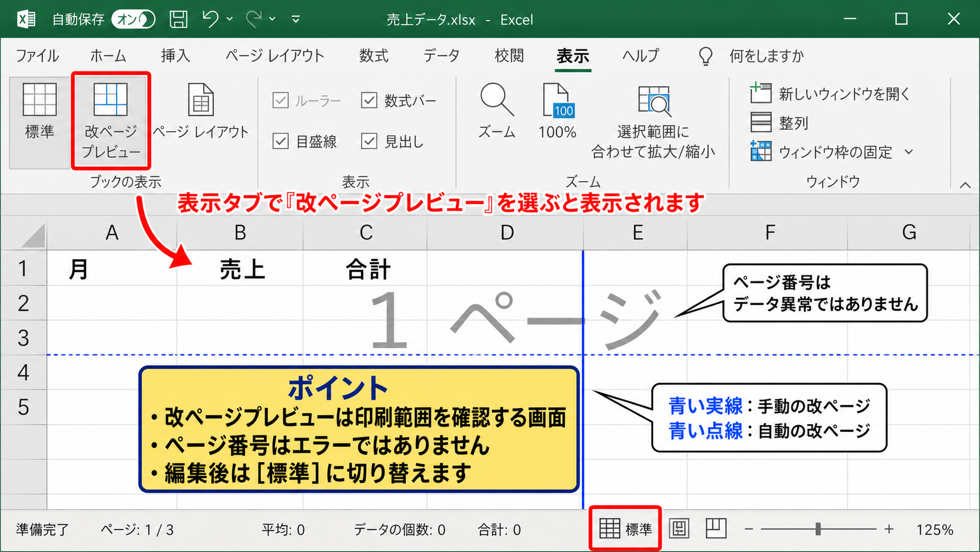
Task: Click the Excel app icon in title bar
Action: point(25,19)
